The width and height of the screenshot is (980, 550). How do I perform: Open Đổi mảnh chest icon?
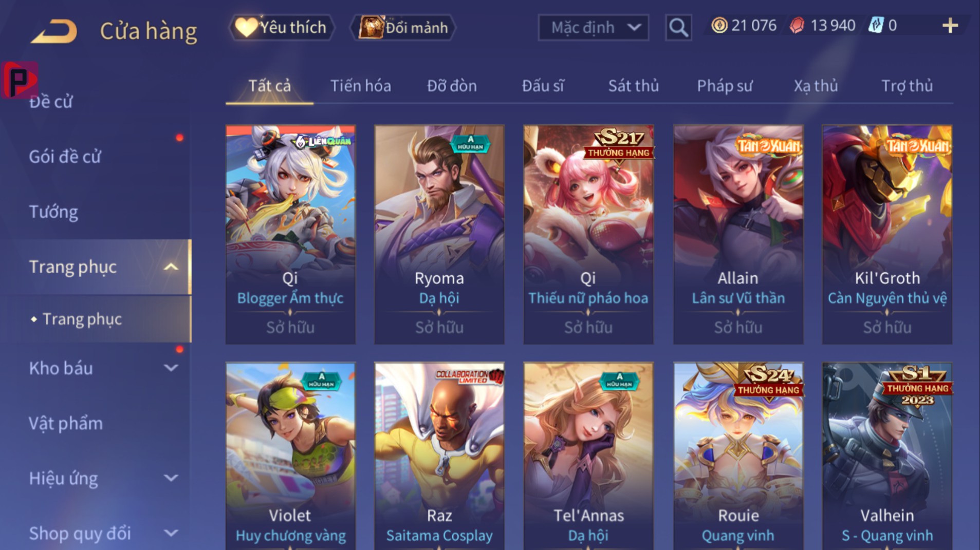(372, 27)
